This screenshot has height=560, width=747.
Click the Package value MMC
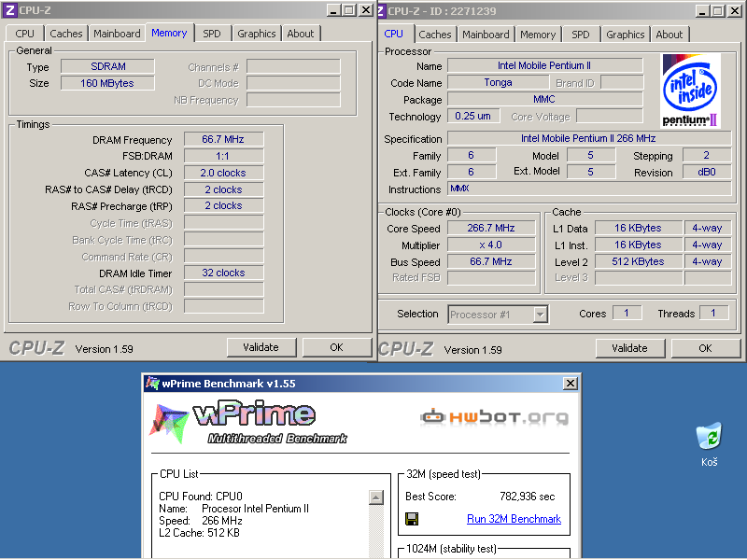pyautogui.click(x=545, y=99)
